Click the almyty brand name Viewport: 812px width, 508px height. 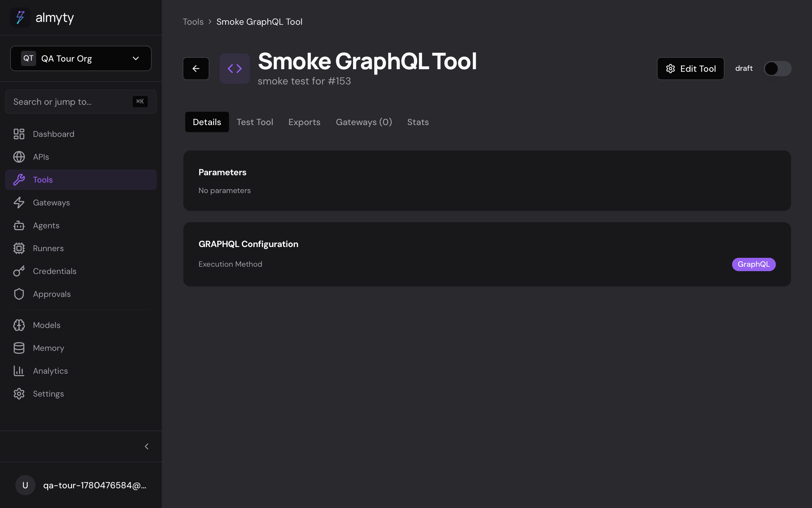pyautogui.click(x=55, y=17)
